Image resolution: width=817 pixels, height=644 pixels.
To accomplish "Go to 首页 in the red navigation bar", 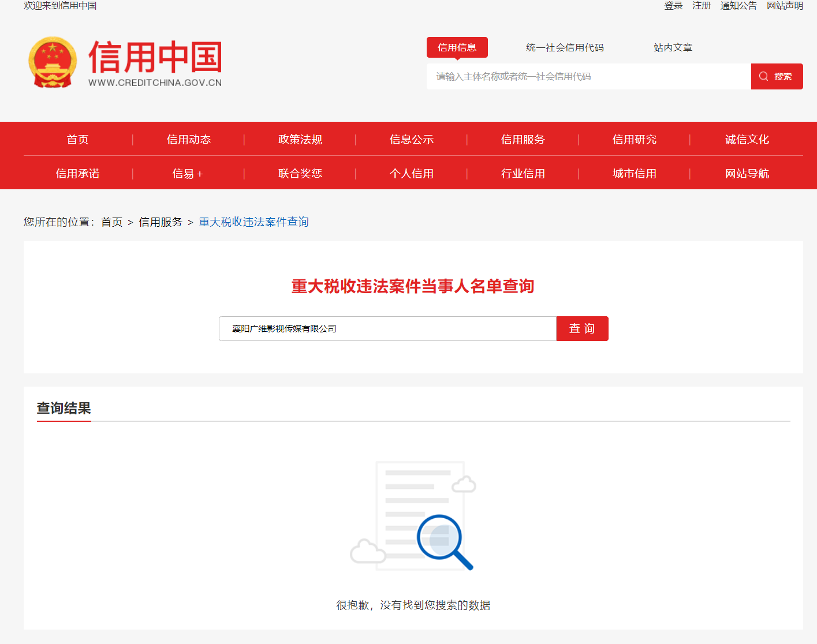I will point(78,140).
